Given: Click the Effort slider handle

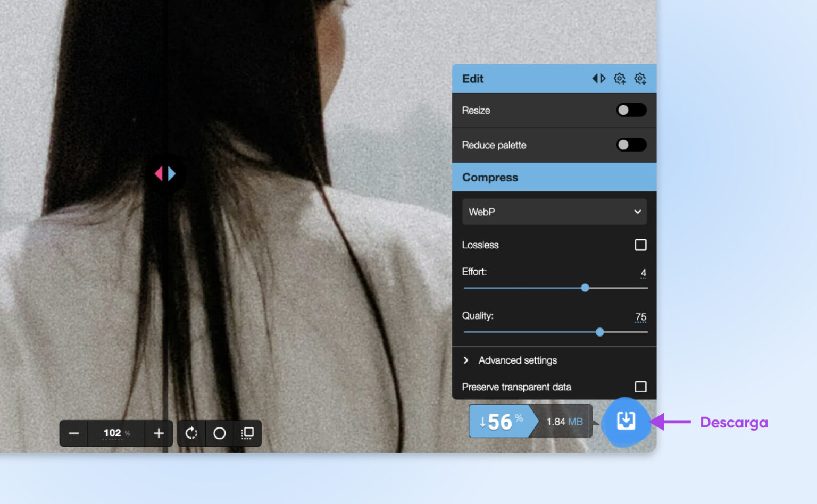Looking at the screenshot, I should coord(585,288).
